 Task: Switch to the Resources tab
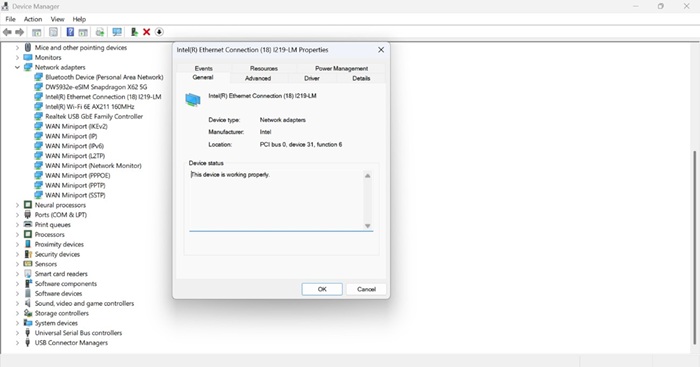(264, 68)
